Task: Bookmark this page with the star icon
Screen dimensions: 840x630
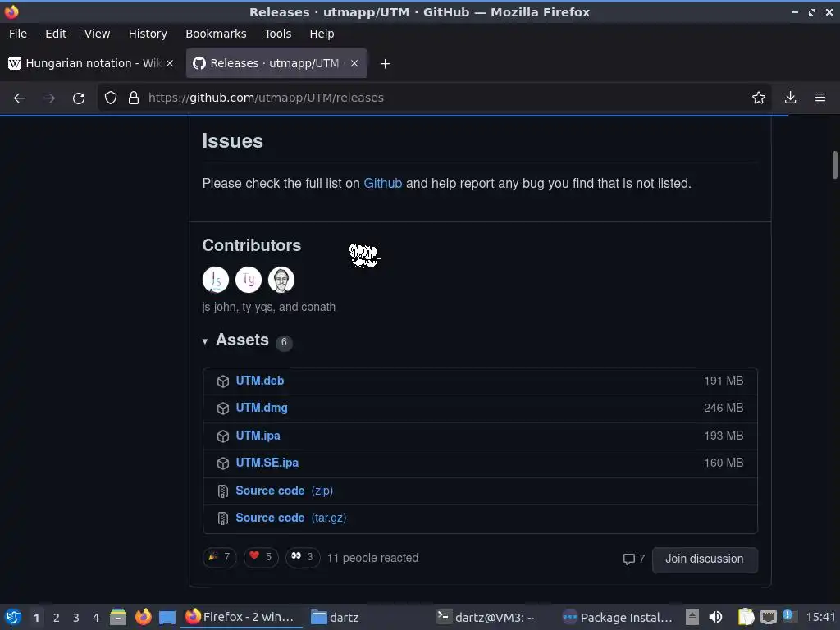Action: tap(758, 98)
